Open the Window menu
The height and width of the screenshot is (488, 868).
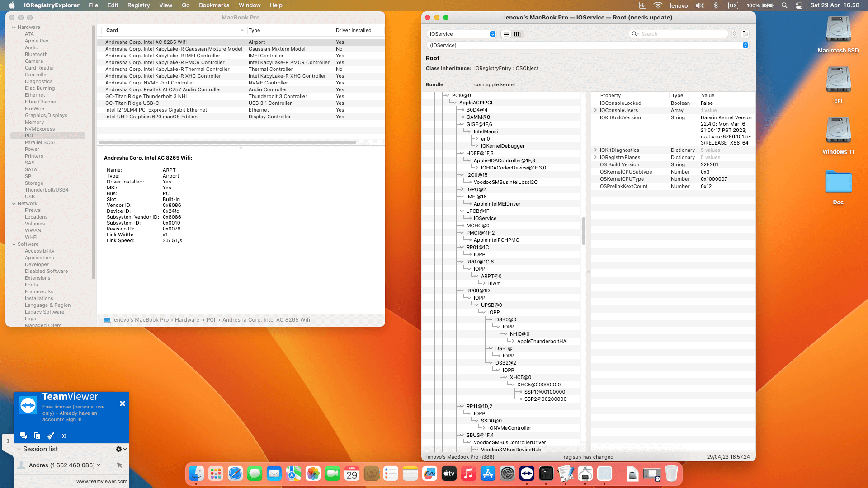(x=250, y=5)
